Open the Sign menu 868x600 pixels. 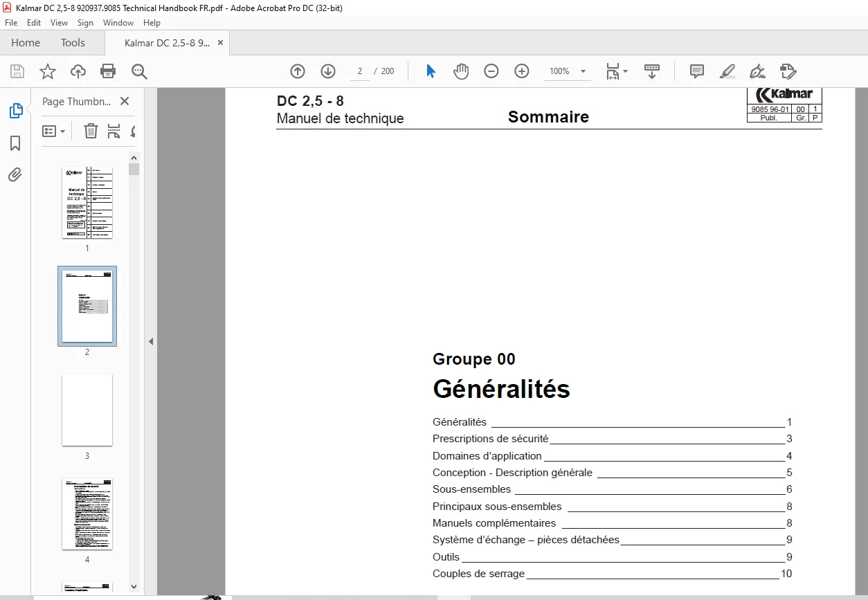click(85, 23)
